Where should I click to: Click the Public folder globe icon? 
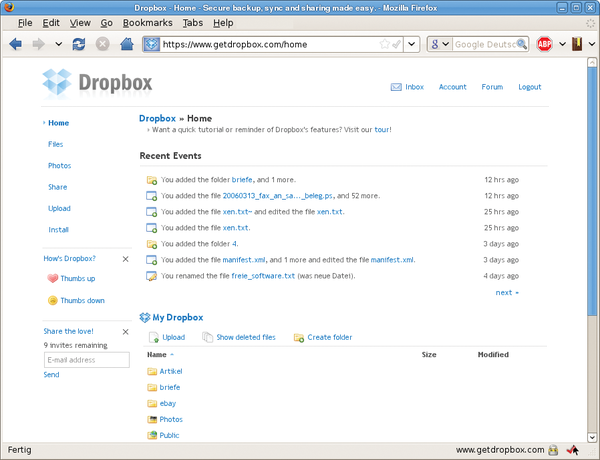(152, 435)
